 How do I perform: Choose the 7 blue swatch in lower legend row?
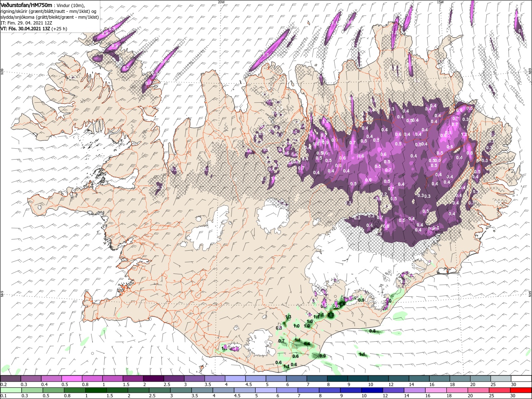308,390
